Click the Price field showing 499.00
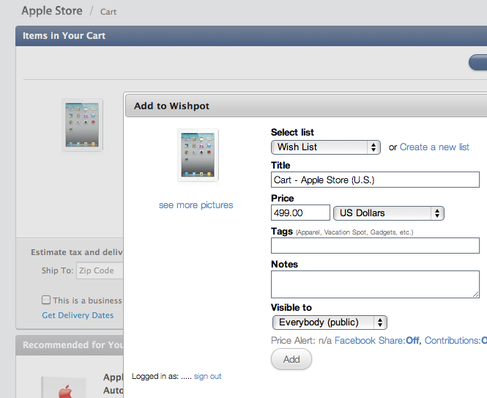 [300, 213]
